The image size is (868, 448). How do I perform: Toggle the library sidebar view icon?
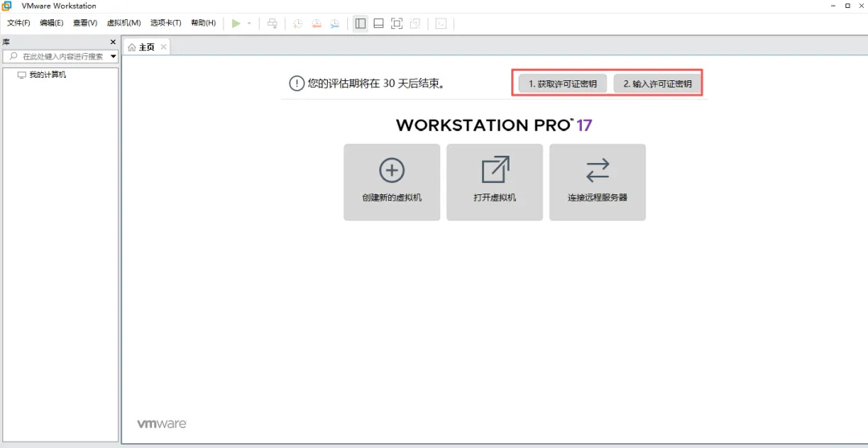[x=360, y=23]
